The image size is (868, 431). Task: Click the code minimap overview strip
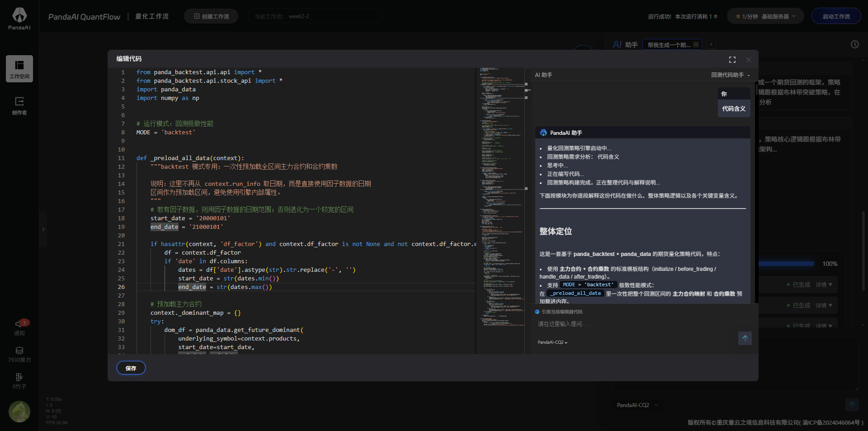[500, 204]
